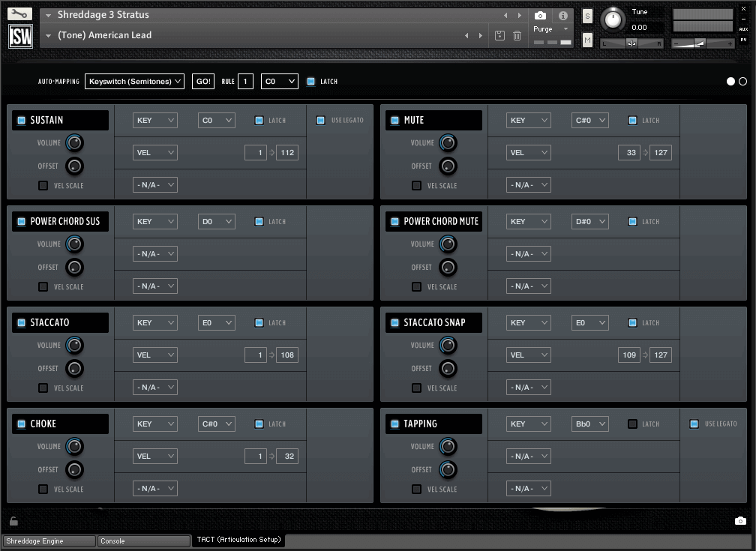Save the American Lead snapshot with the disk icon

(x=500, y=34)
